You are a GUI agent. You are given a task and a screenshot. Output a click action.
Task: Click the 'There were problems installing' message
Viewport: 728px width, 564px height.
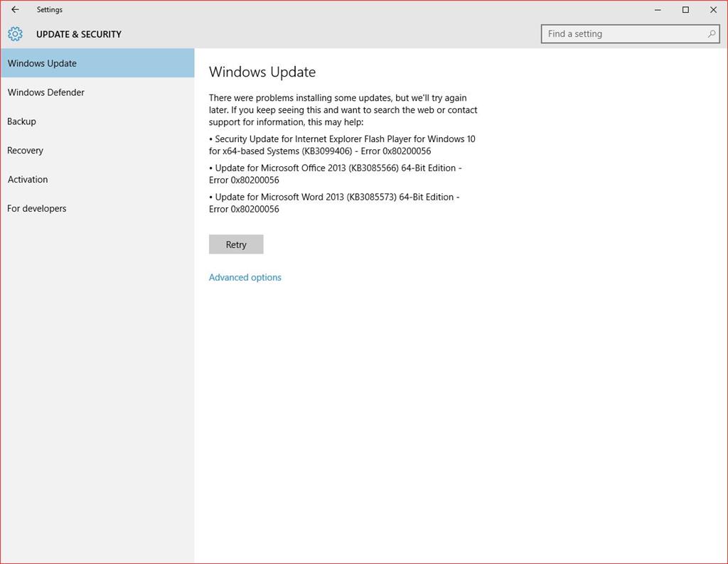pyautogui.click(x=343, y=110)
